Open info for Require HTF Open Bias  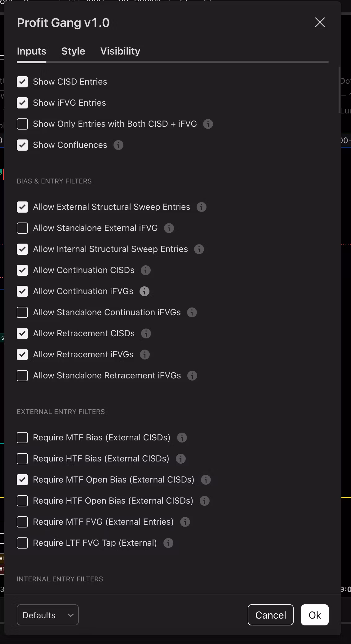coord(204,501)
